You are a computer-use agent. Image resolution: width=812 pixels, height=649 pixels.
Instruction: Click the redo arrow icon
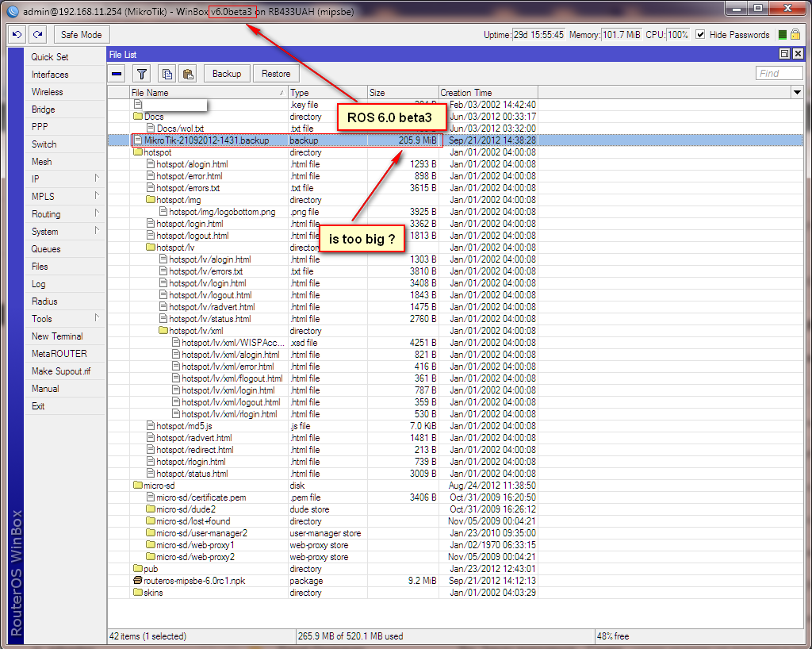[x=36, y=34]
